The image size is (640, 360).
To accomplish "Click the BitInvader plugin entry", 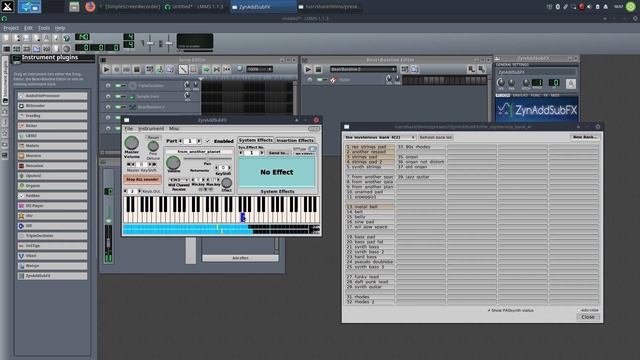I will point(52,106).
